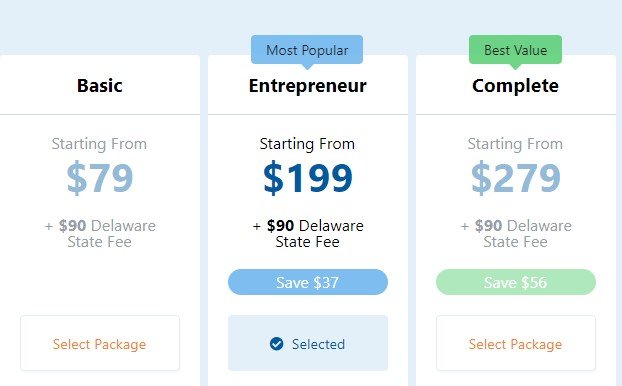Viewport: 622px width, 386px height.
Task: Click the Most Popular badge
Action: [x=307, y=50]
